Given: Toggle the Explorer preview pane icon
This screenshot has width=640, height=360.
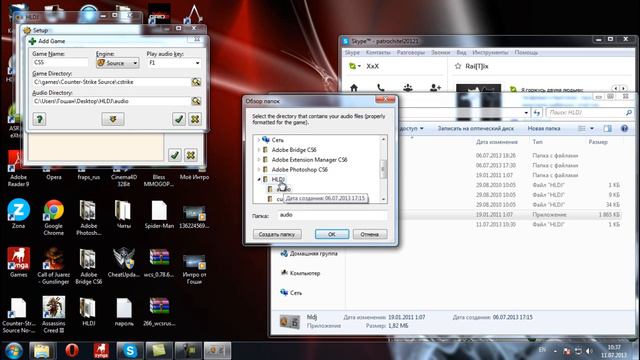Looking at the screenshot, I should coord(607,129).
